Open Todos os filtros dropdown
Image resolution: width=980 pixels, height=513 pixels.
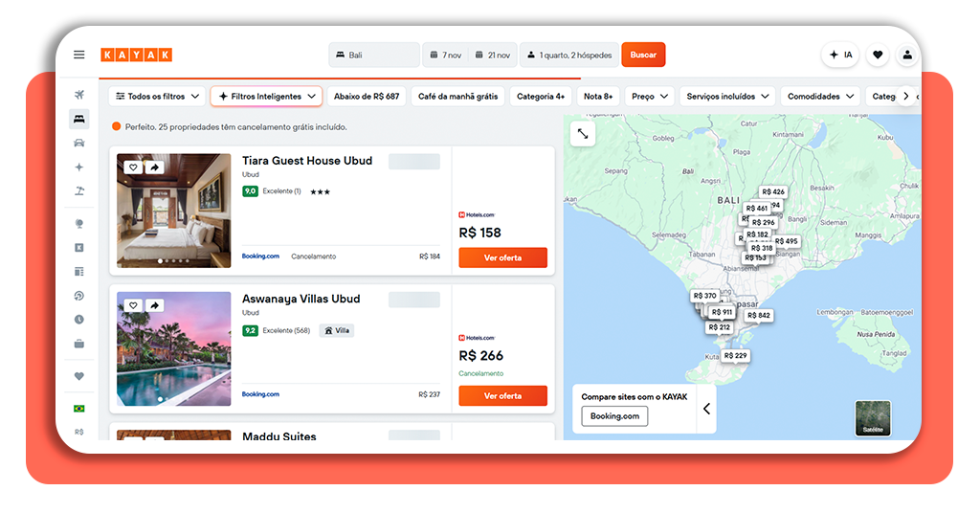[x=158, y=97]
